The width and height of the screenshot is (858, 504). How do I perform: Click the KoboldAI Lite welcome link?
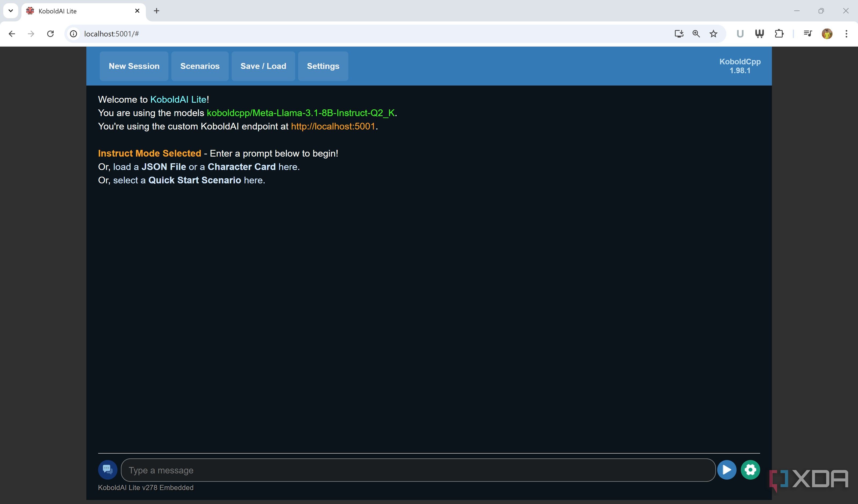click(x=178, y=99)
